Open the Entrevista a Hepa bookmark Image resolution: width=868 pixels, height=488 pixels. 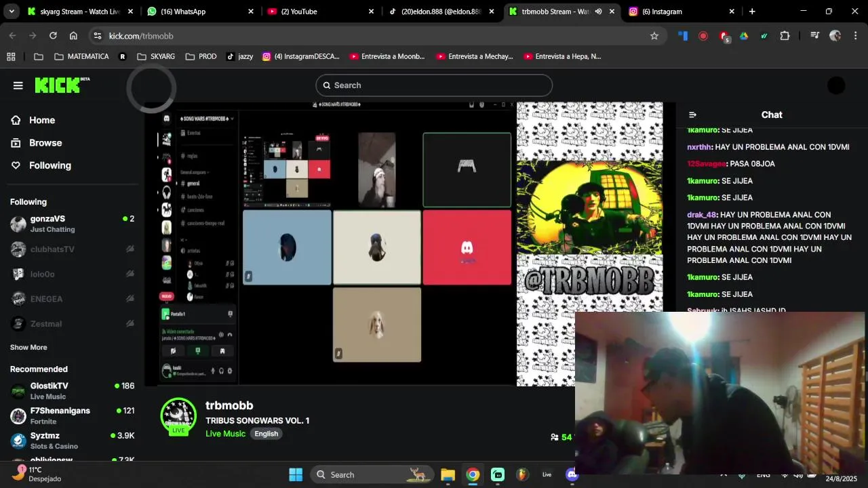click(x=561, y=56)
